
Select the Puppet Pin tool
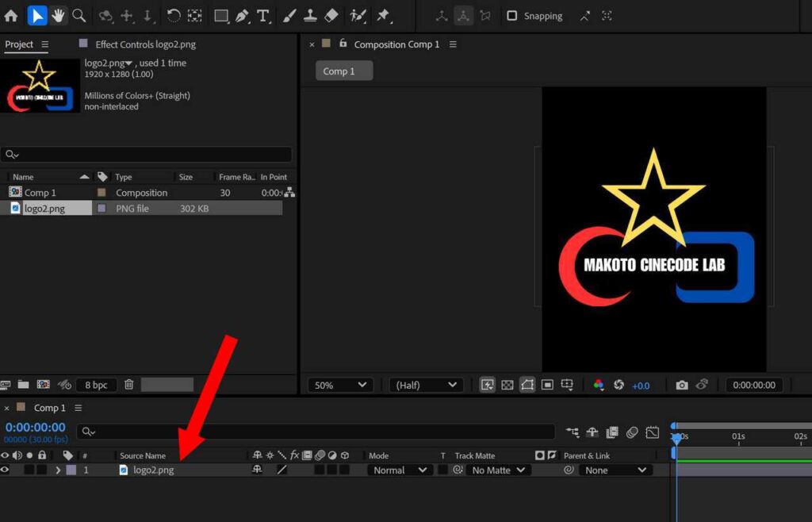pos(383,16)
